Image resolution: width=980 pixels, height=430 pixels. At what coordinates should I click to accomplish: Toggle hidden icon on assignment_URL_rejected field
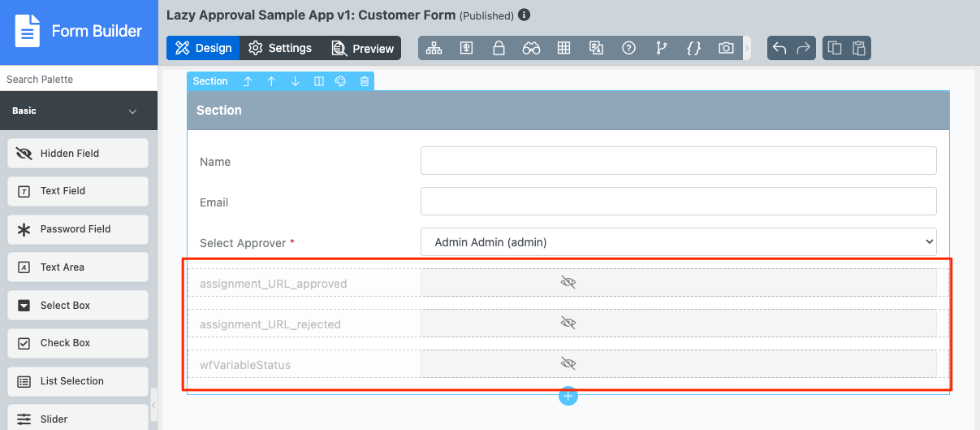[568, 323]
